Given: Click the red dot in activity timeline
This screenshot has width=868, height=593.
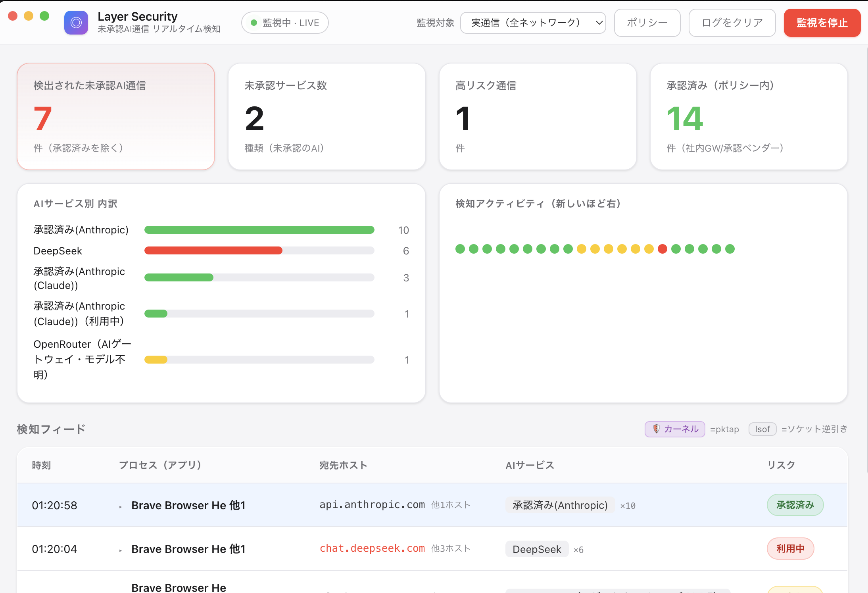Looking at the screenshot, I should 663,249.
